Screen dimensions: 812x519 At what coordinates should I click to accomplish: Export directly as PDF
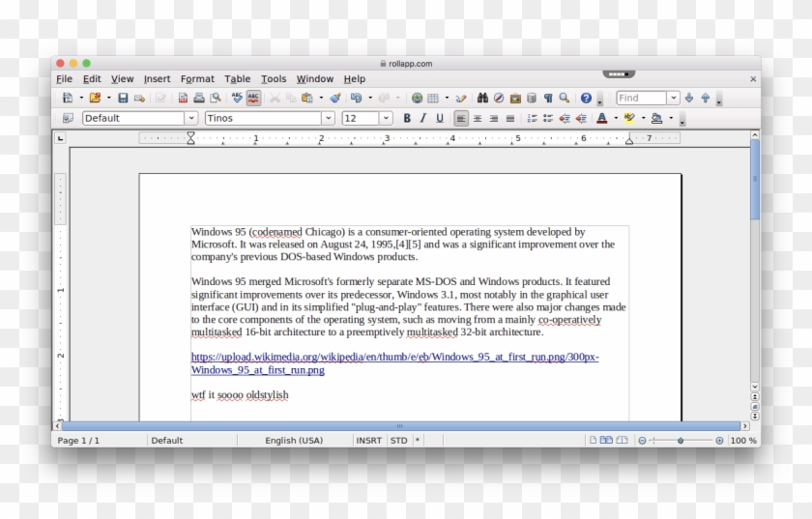tap(183, 98)
